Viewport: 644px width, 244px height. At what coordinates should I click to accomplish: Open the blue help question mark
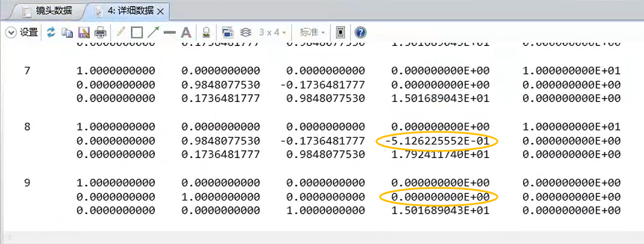(x=360, y=32)
